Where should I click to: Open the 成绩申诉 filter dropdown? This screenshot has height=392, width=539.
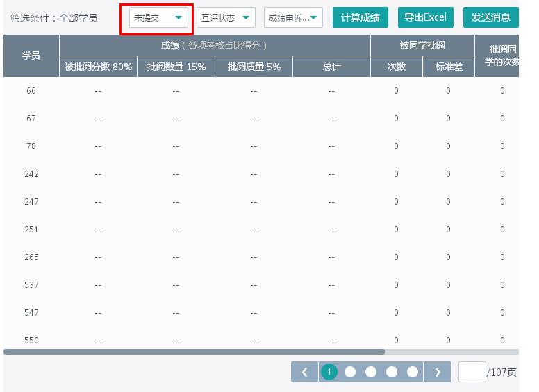pos(293,18)
